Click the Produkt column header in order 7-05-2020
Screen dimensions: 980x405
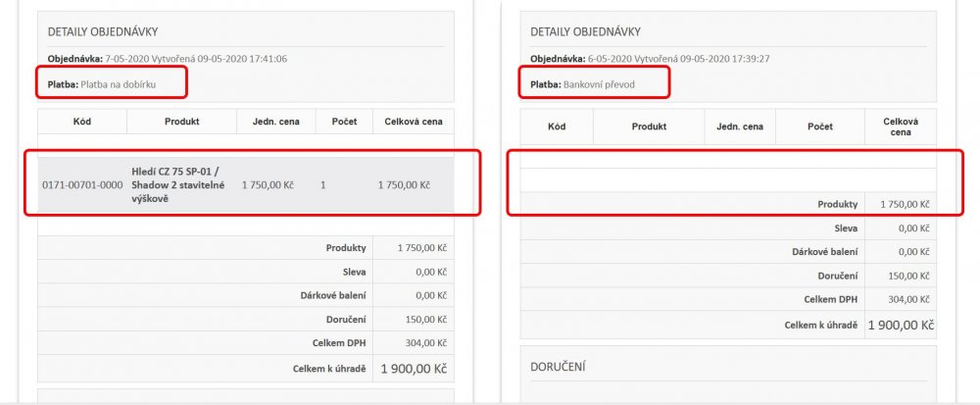click(x=181, y=122)
